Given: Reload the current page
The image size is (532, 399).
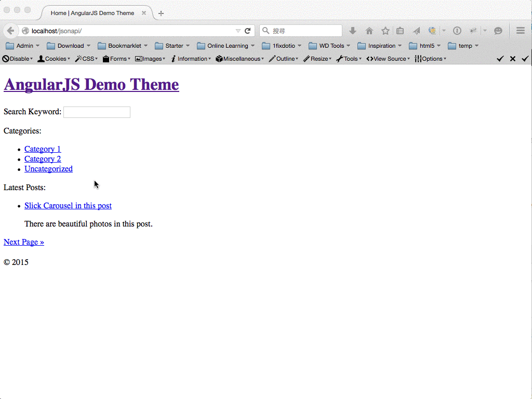Looking at the screenshot, I should (248, 31).
